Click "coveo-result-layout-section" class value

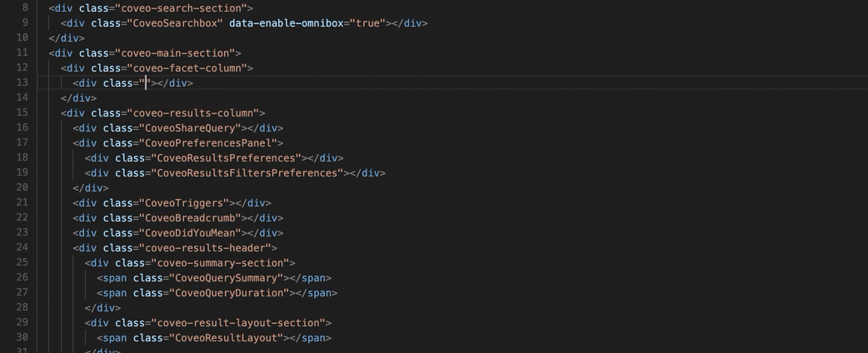point(238,322)
